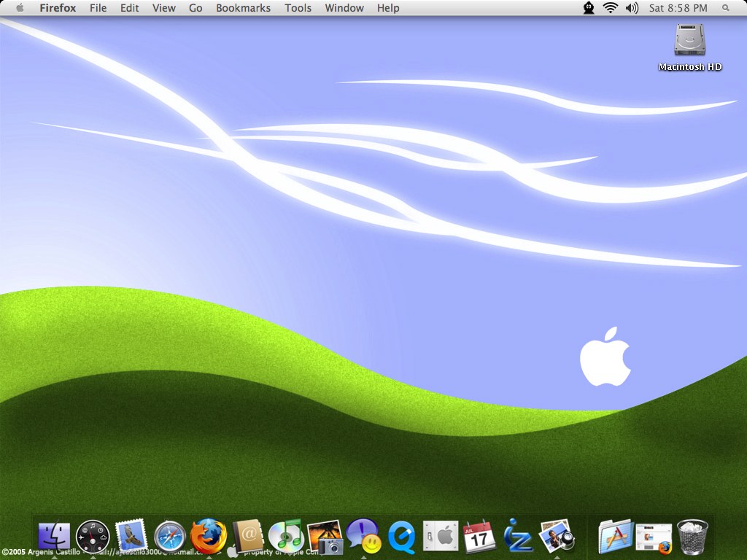Open the Apple menu
The image size is (747, 560).
20,7
